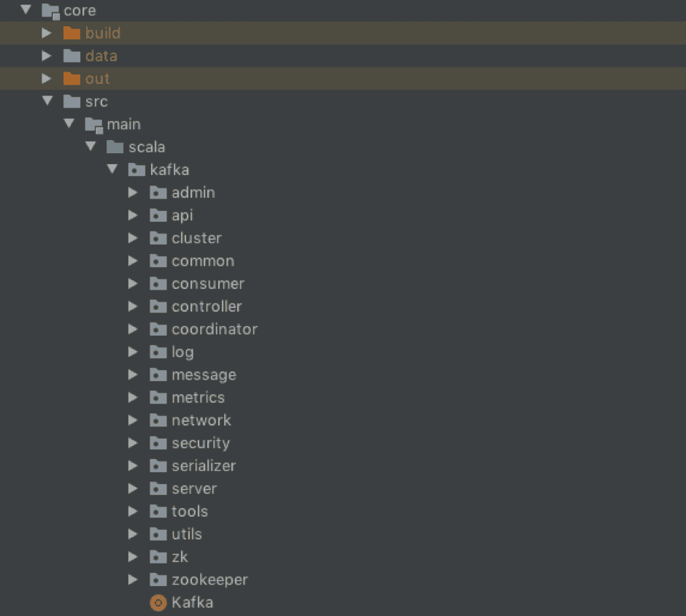Click the admin package folder icon

[x=158, y=193]
